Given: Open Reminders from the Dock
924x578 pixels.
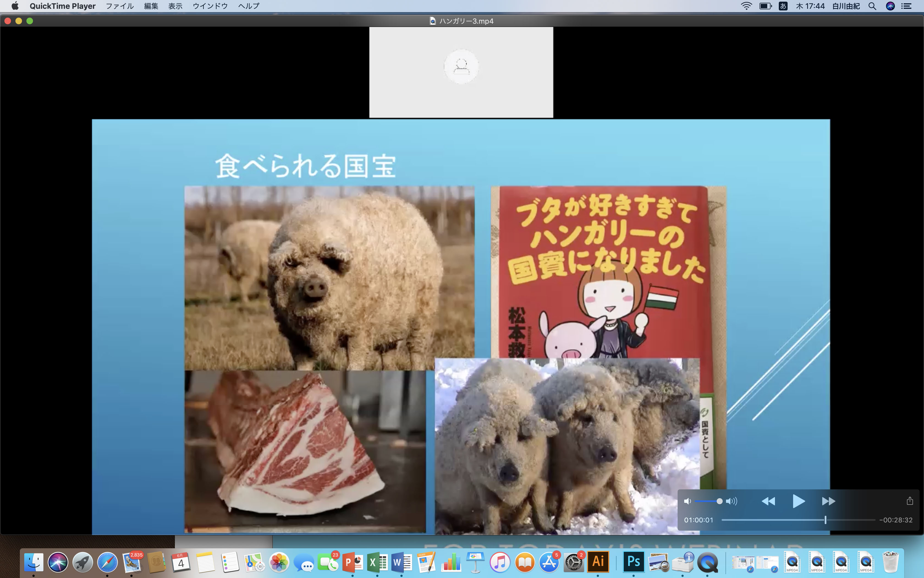Looking at the screenshot, I should pyautogui.click(x=230, y=562).
